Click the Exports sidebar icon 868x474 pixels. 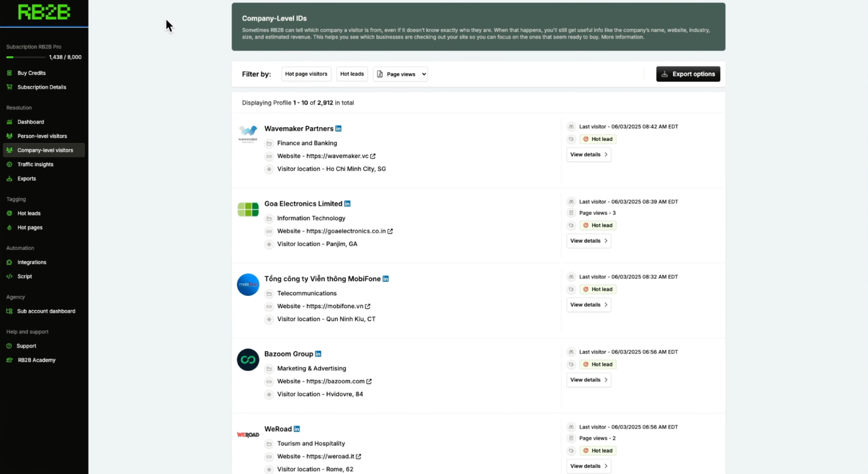(9, 178)
